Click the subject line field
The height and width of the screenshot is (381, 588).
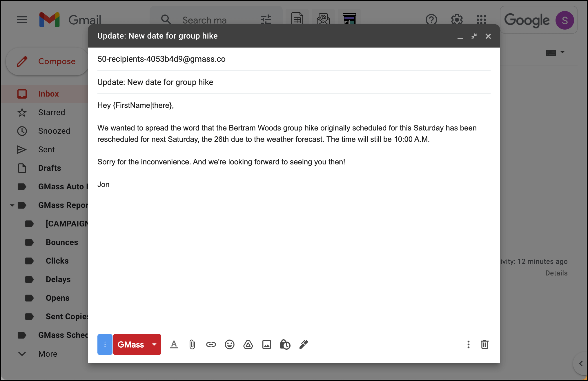click(x=294, y=82)
